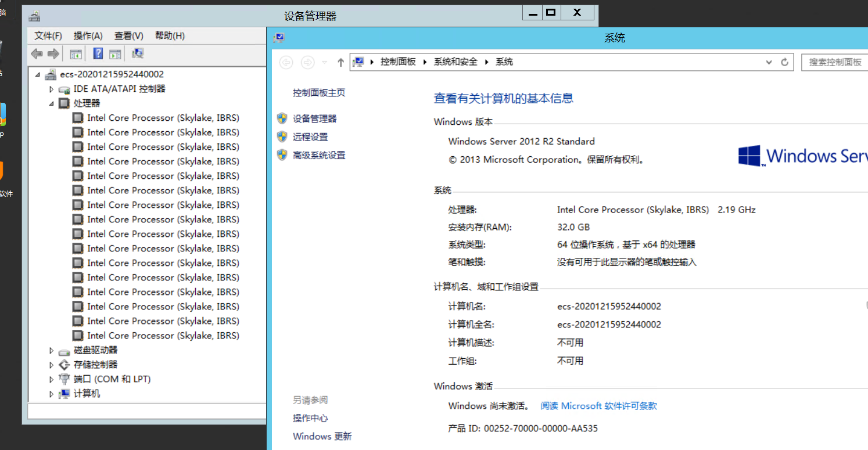Toggle the show/hide action pane toolbar icon
The height and width of the screenshot is (450, 868).
pos(115,54)
